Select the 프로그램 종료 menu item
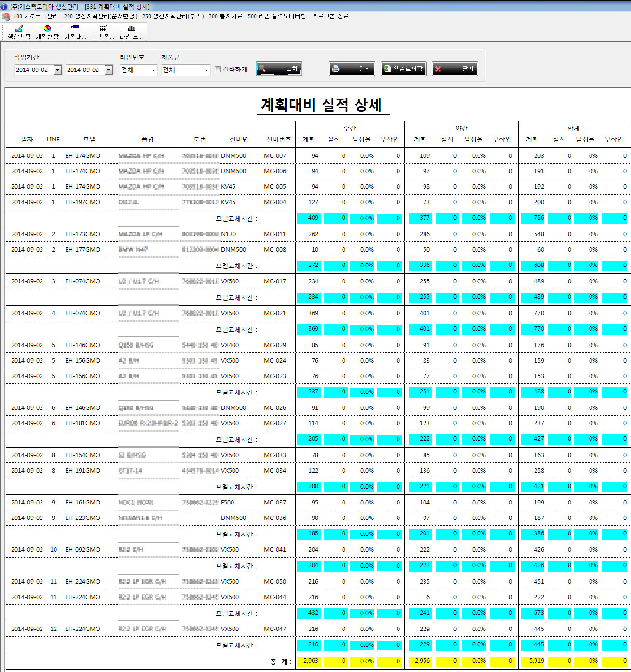 tap(330, 16)
